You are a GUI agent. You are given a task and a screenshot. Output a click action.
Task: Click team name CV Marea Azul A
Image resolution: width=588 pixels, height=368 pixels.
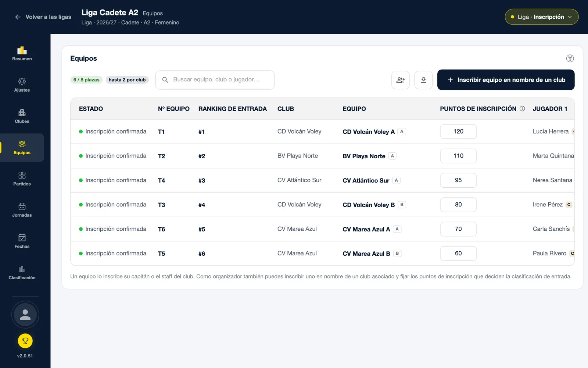tap(366, 229)
